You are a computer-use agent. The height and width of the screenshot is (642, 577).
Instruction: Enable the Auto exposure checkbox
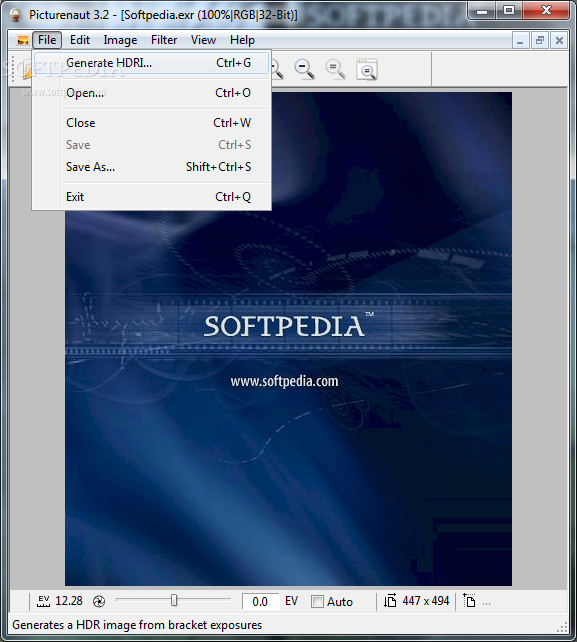tap(317, 601)
